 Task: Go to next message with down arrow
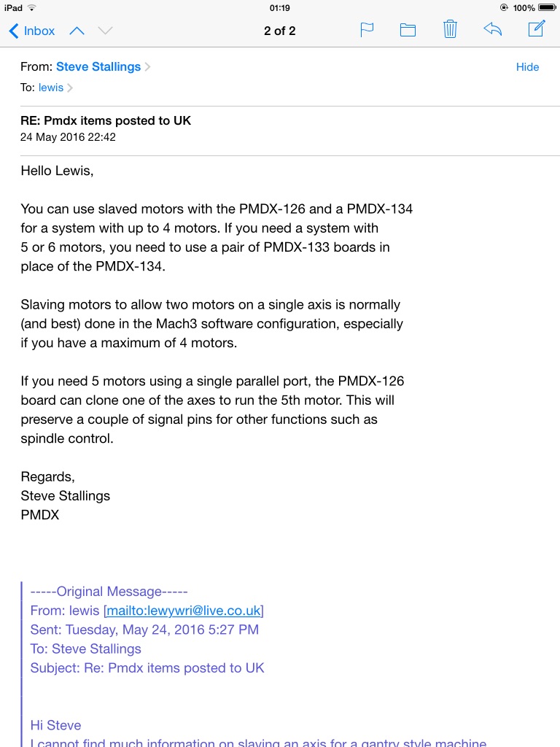105,31
